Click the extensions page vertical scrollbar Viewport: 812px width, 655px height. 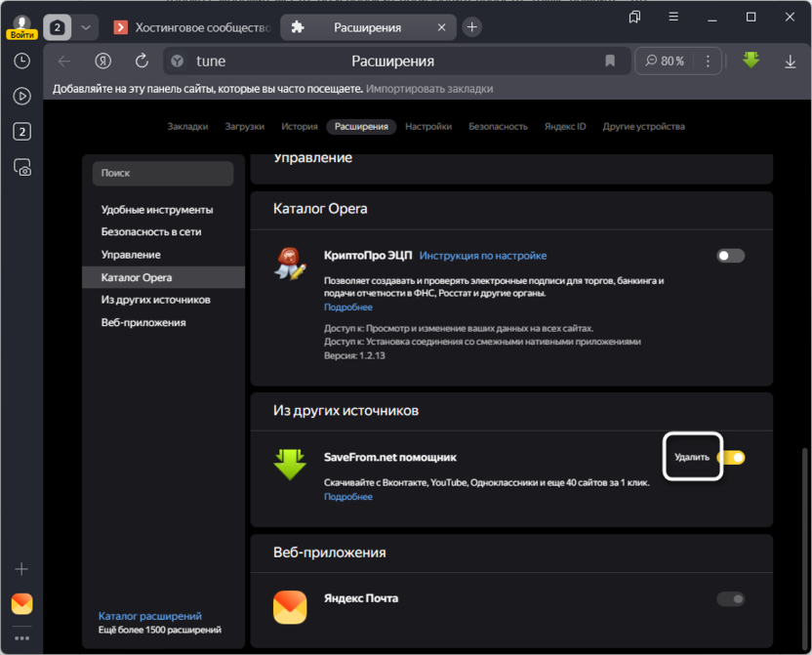pyautogui.click(x=804, y=548)
